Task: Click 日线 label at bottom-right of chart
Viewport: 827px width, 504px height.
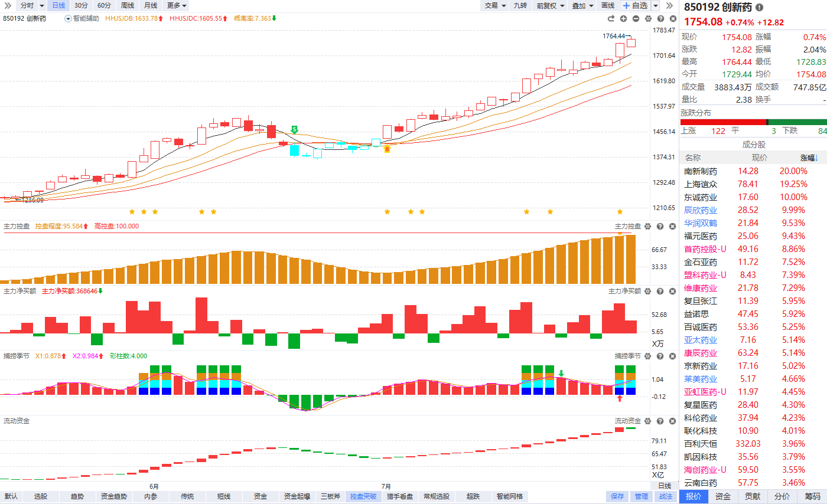Action: pos(665,486)
